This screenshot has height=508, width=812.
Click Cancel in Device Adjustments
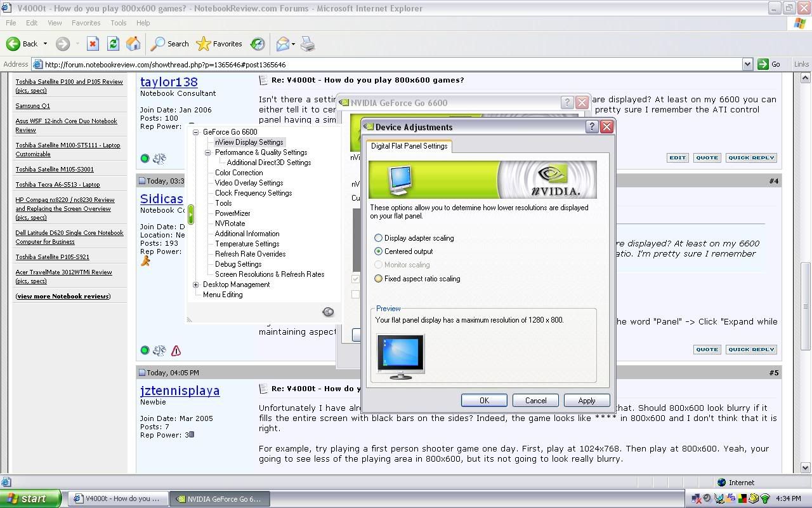pyautogui.click(x=535, y=400)
